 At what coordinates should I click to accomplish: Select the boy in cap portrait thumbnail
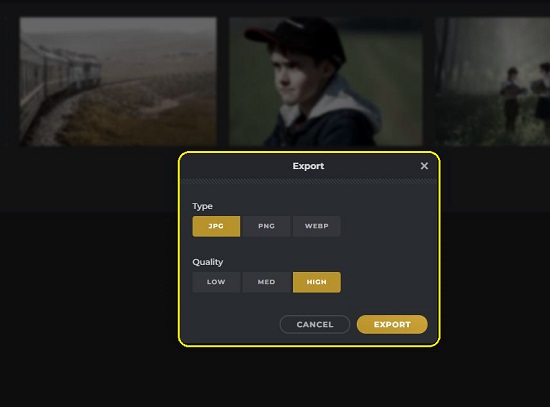[326, 81]
